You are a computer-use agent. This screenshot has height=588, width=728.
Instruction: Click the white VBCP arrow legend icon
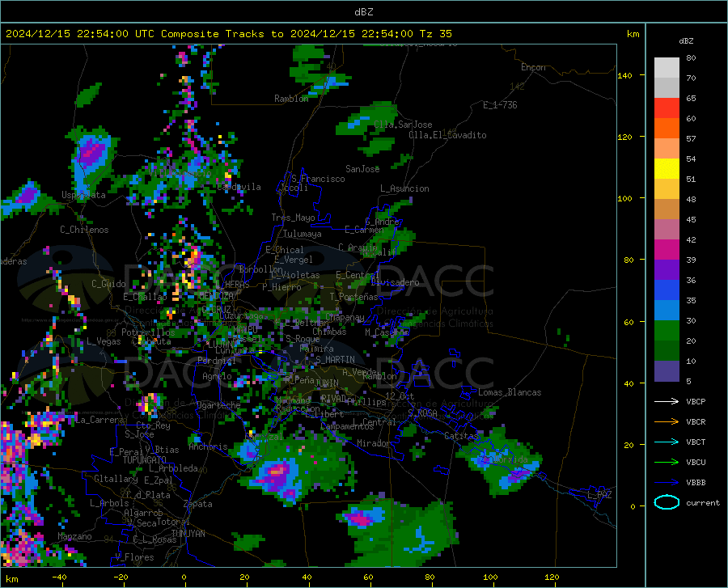click(667, 401)
